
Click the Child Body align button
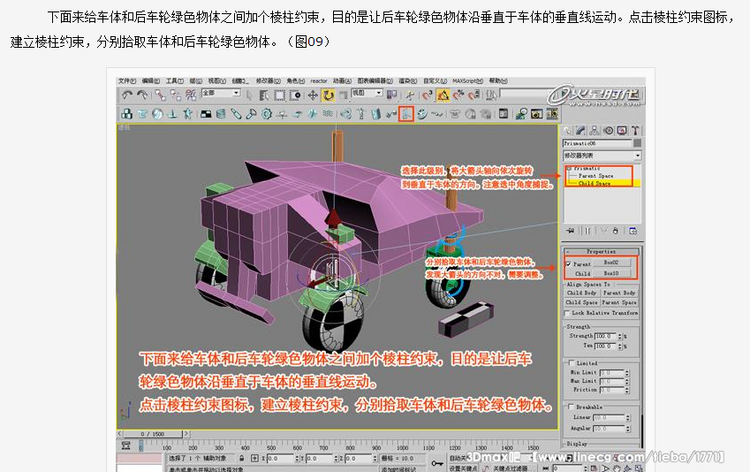582,293
